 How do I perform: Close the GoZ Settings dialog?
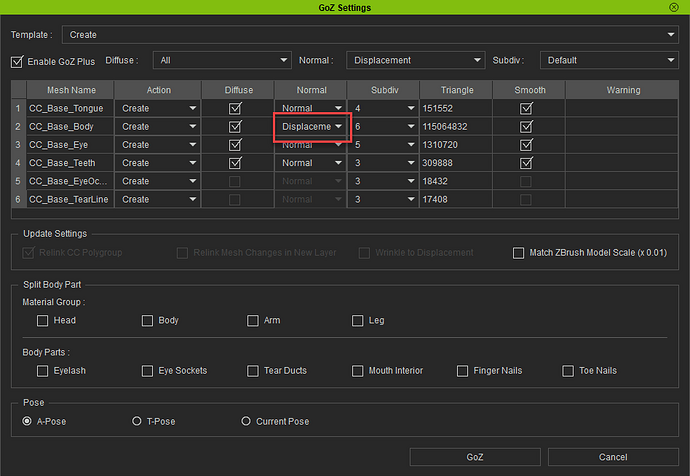(674, 7)
